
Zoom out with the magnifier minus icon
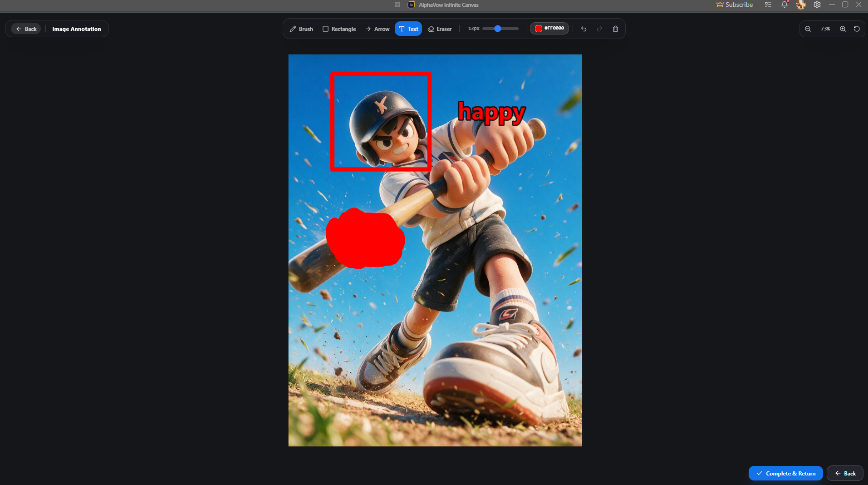(808, 29)
